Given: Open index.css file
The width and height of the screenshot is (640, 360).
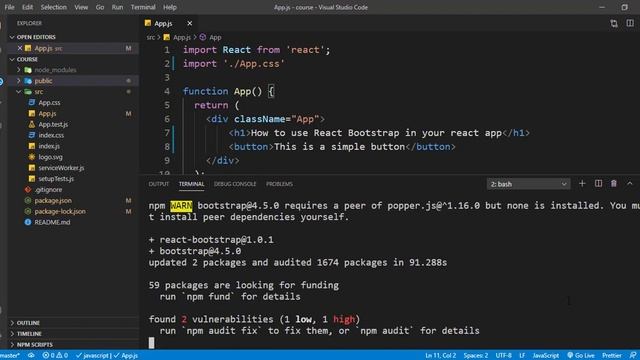Looking at the screenshot, I should (51, 136).
